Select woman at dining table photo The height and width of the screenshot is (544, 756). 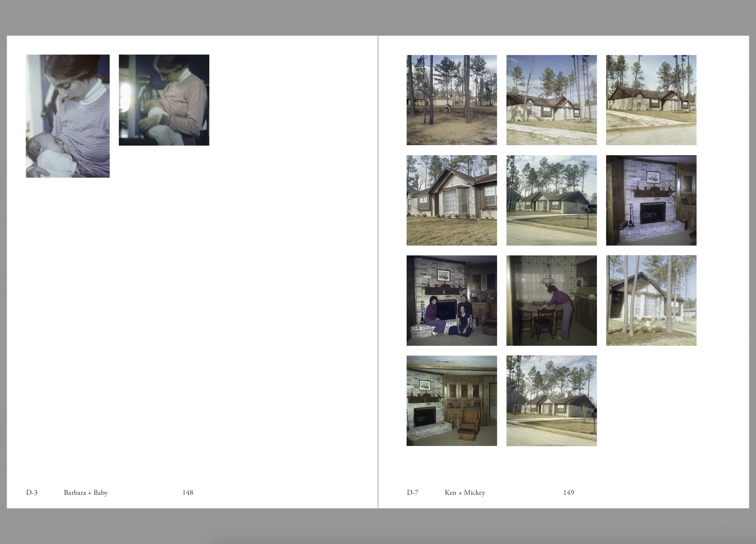[551, 300]
